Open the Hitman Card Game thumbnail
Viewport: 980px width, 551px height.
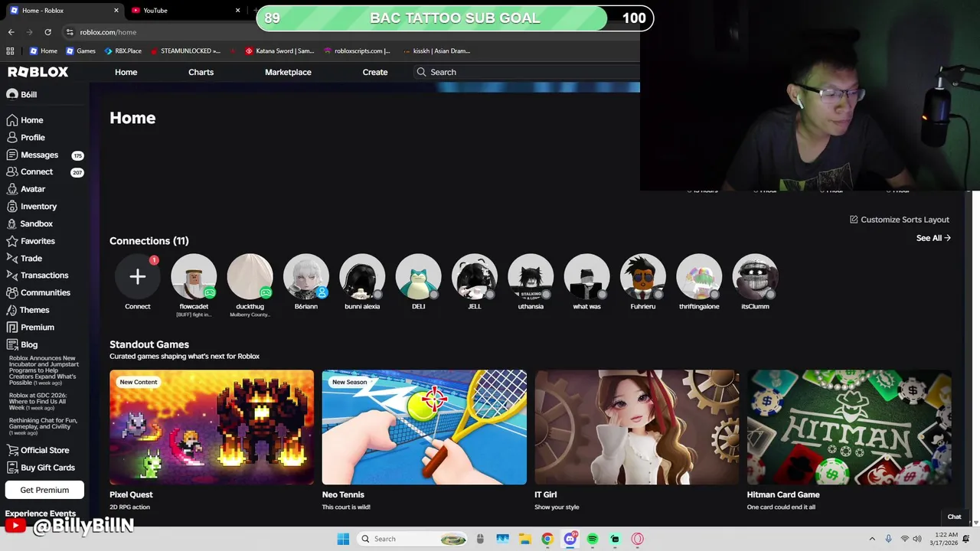(x=849, y=427)
